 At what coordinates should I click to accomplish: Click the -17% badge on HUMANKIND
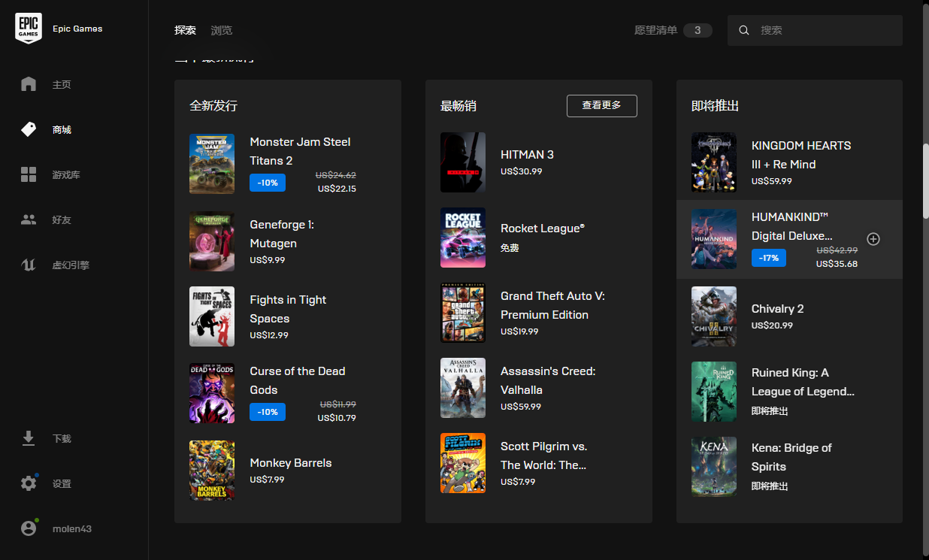click(x=770, y=258)
